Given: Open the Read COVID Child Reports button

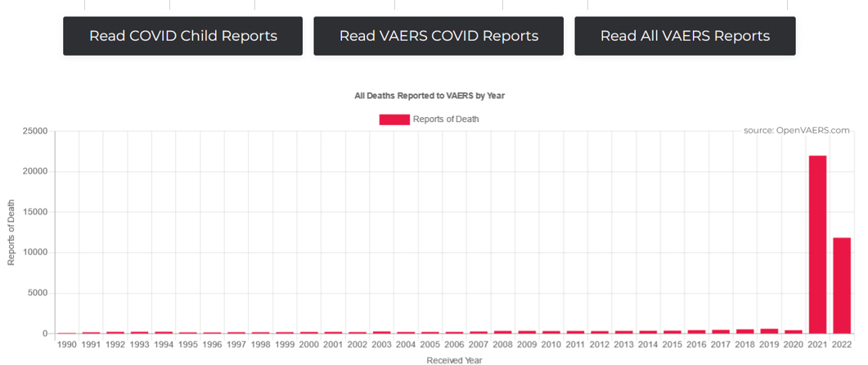Looking at the screenshot, I should coord(182,36).
